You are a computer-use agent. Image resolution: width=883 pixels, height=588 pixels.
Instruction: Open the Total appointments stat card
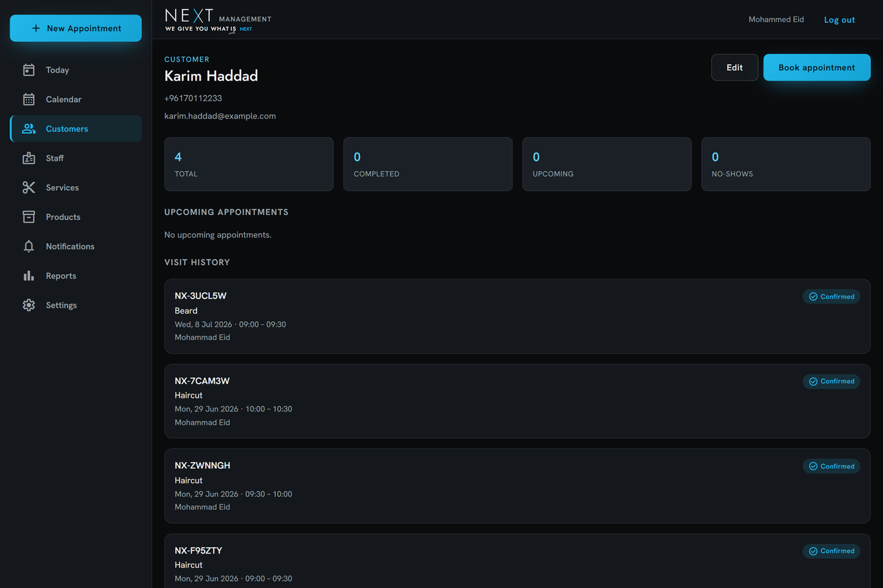(x=249, y=164)
